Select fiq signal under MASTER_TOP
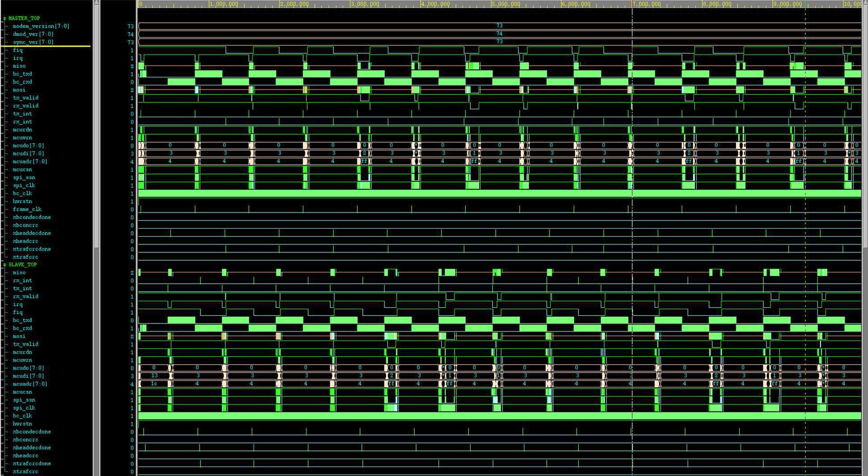868x476 pixels. point(17,50)
